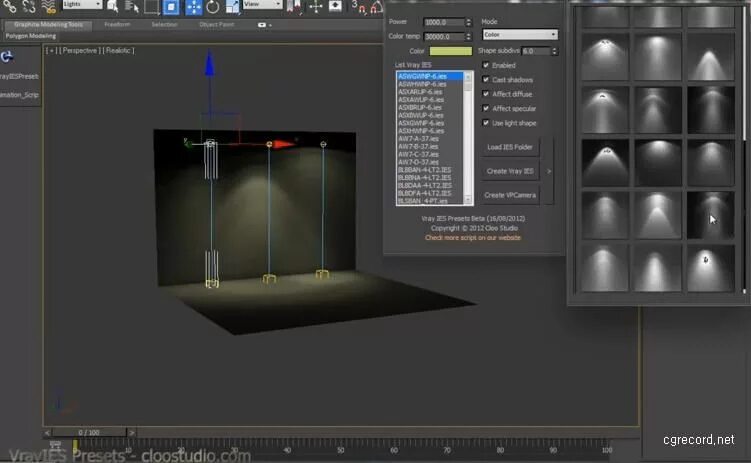Click the Shape subdivs value field
The image size is (751, 463).
coord(536,51)
